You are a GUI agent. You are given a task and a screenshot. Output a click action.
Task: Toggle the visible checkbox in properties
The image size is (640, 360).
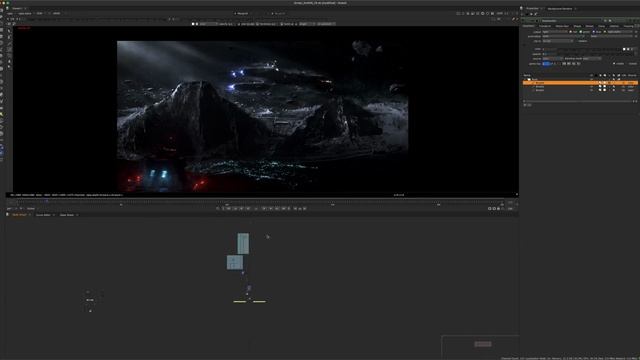pos(614,64)
